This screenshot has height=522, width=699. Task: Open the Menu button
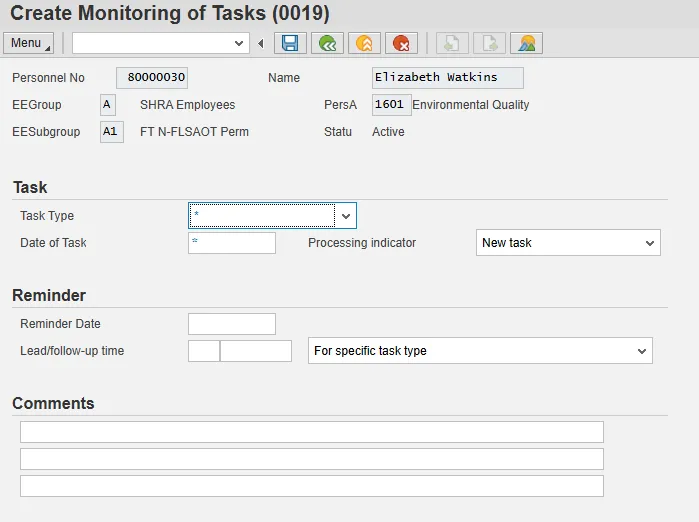29,43
